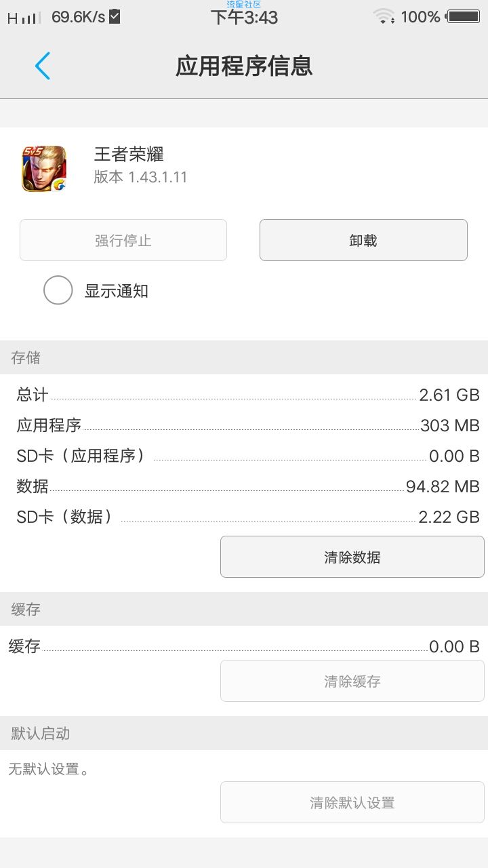Tap the 清除缓存 button
Viewport: 488px width, 868px height.
coord(352,681)
